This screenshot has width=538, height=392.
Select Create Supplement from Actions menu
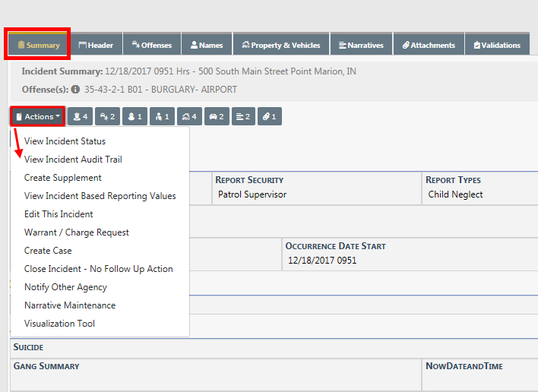click(x=62, y=178)
